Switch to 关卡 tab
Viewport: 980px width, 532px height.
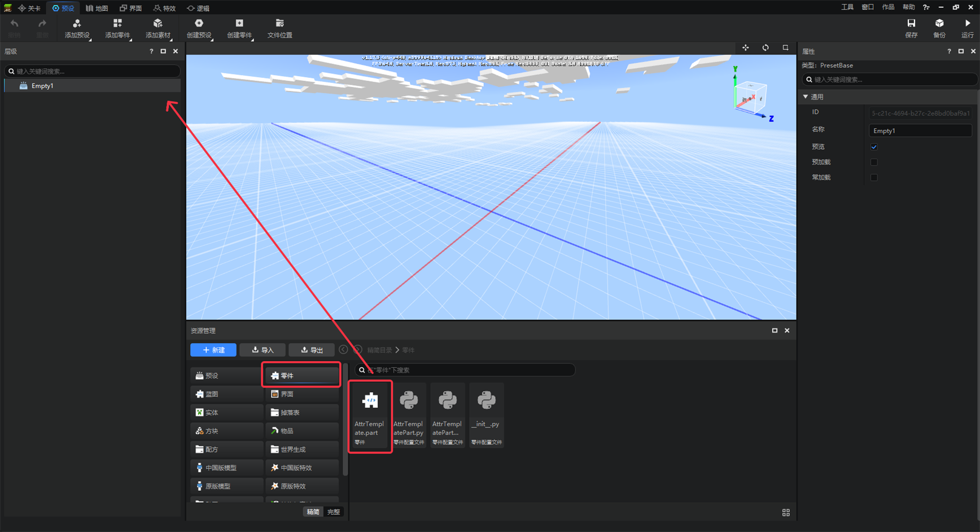pyautogui.click(x=29, y=8)
